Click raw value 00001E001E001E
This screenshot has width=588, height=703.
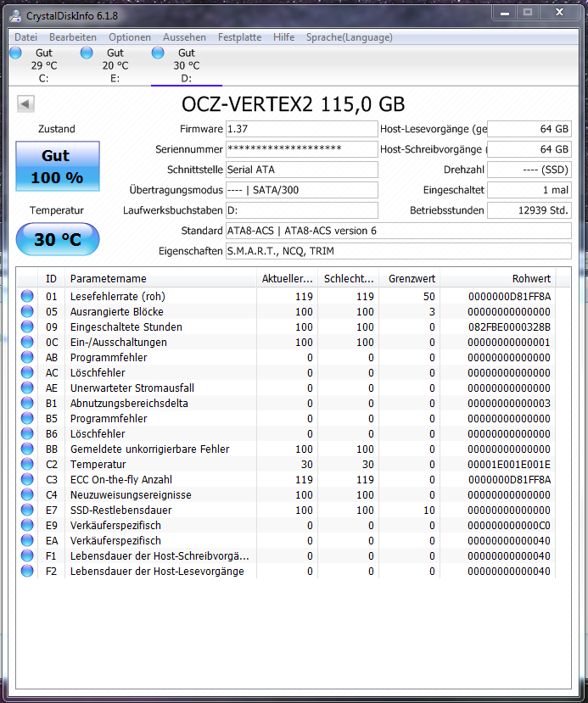point(509,464)
